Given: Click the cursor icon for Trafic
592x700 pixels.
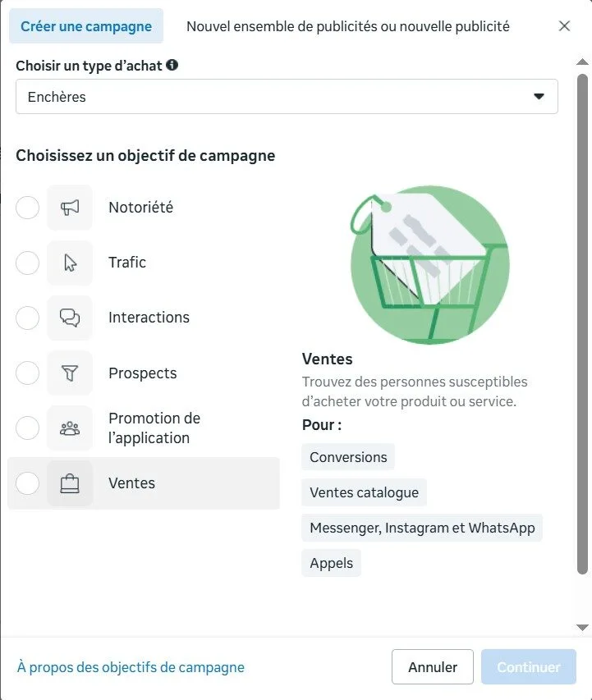Looking at the screenshot, I should click(70, 263).
